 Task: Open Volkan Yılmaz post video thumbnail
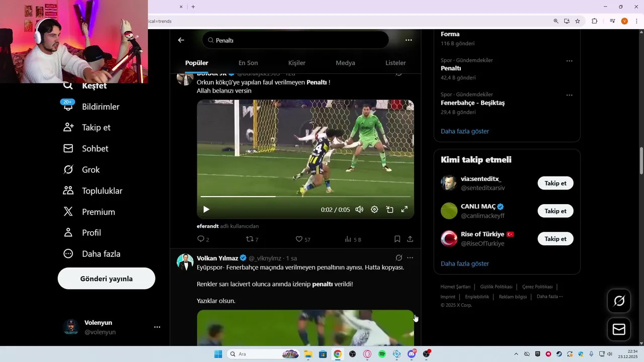pos(305,328)
